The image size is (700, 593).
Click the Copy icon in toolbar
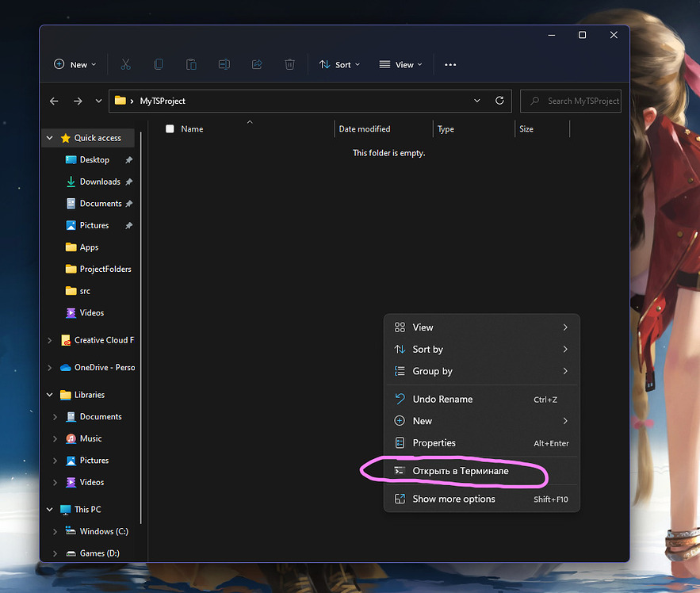(x=159, y=64)
